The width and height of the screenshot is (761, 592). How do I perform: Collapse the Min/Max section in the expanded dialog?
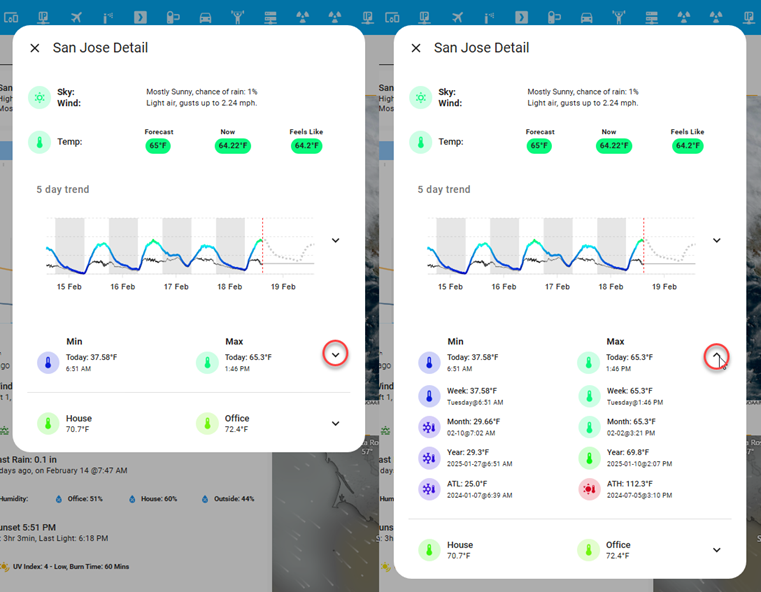point(716,356)
